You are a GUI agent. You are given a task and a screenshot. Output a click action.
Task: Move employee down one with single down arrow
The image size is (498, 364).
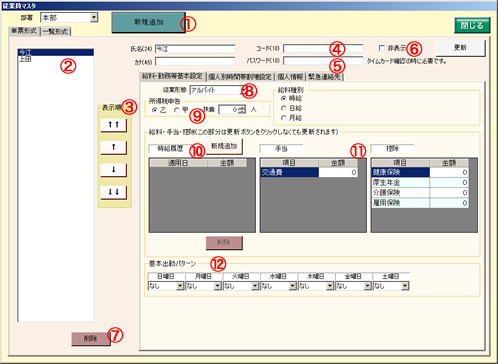[114, 170]
